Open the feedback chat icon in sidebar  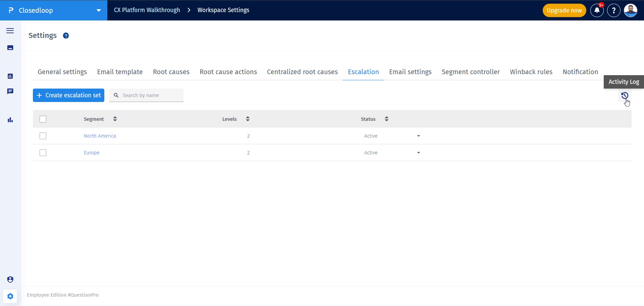[x=10, y=91]
